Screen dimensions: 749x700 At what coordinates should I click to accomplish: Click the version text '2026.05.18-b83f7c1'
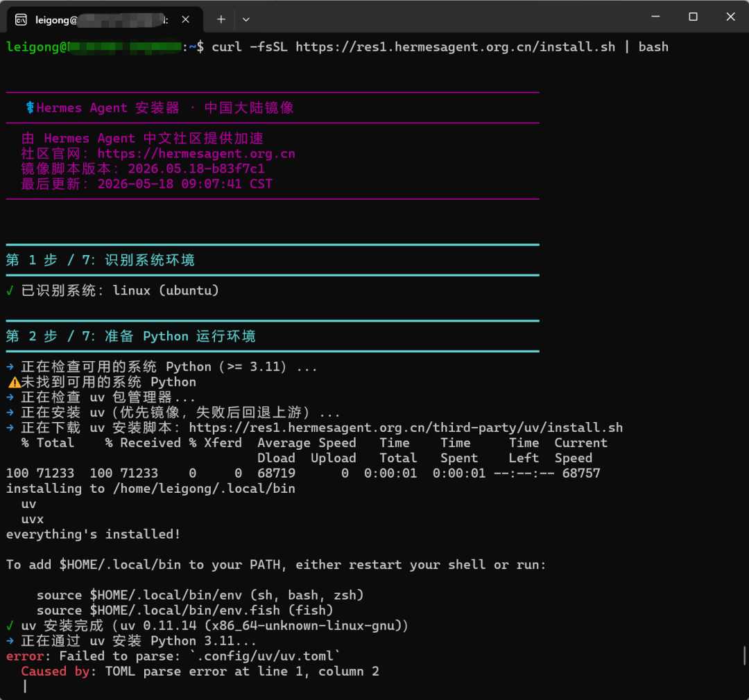click(x=196, y=168)
